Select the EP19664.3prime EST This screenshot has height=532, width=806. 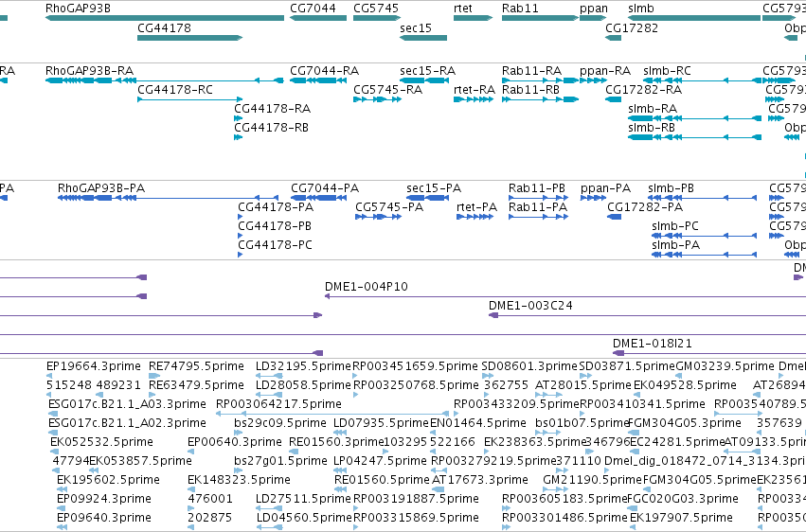click(49, 376)
